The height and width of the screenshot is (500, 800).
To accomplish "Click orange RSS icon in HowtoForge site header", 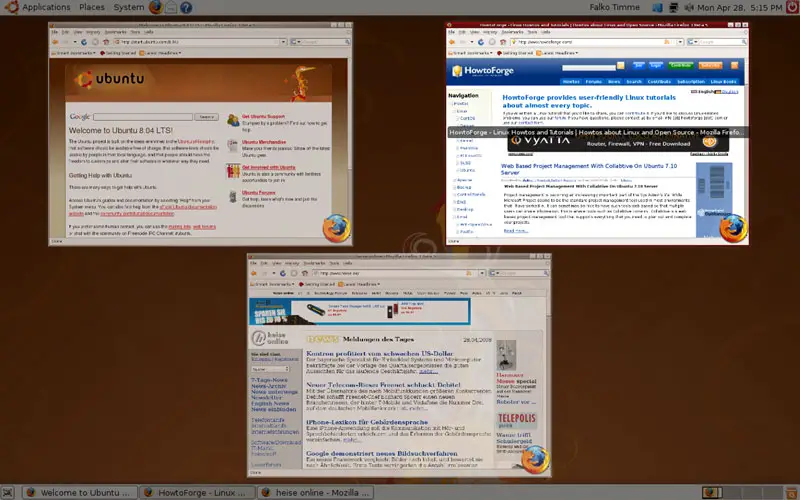I will coord(734,65).
